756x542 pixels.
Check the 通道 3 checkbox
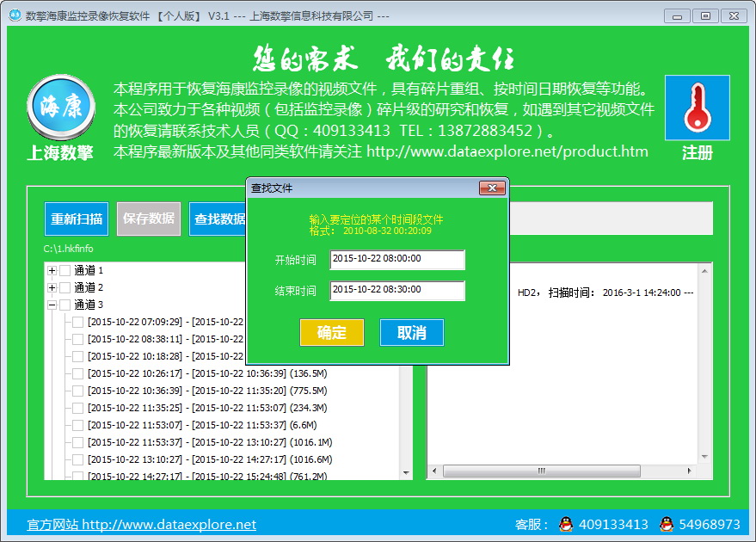[65, 305]
